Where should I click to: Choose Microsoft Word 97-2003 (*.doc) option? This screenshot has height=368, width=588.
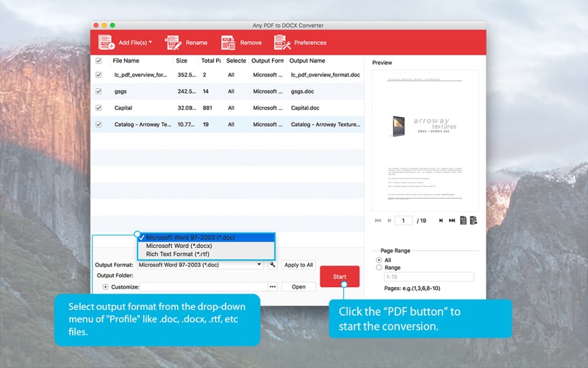click(x=207, y=237)
